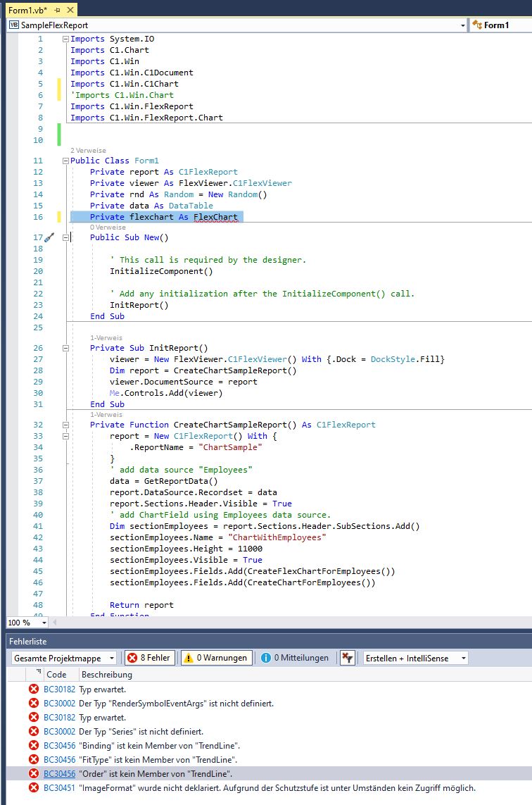Screen dimensions: 532x805
Task: Sort by the Beschreibung column header
Action: [x=107, y=674]
